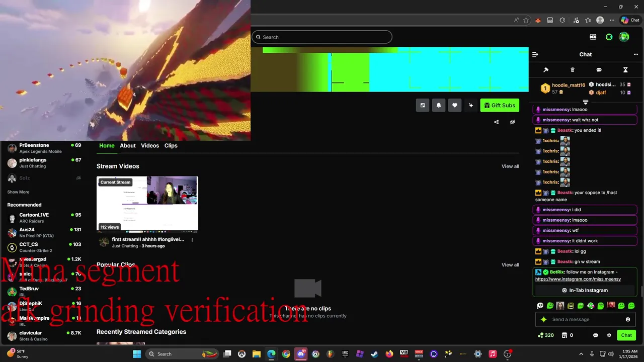Toggle follow with the heart button
Image resolution: width=644 pixels, height=362 pixels.
[x=455, y=105]
